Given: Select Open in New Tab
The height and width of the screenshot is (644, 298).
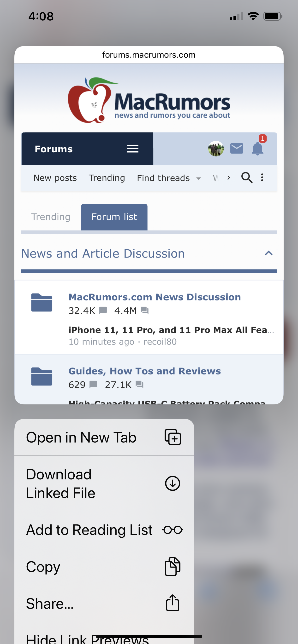Looking at the screenshot, I should point(104,437).
